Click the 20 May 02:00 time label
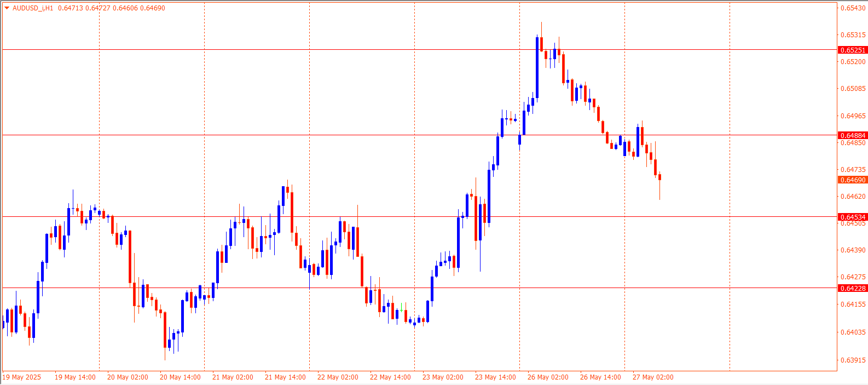Screen dimensions: 868x385 pyautogui.click(x=128, y=377)
